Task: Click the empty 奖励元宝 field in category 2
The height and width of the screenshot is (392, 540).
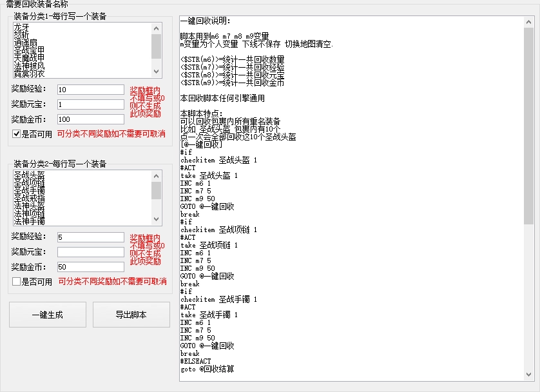Action: (90, 252)
